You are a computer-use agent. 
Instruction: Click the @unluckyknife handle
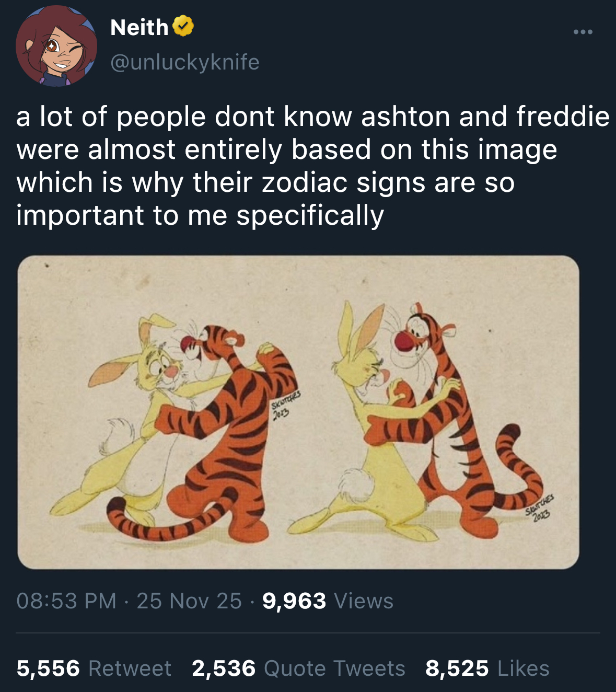pyautogui.click(x=185, y=63)
